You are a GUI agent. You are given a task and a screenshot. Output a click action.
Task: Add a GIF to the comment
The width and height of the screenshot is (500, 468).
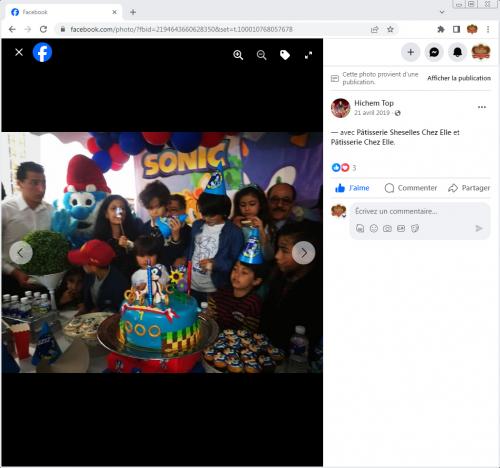tap(401, 228)
